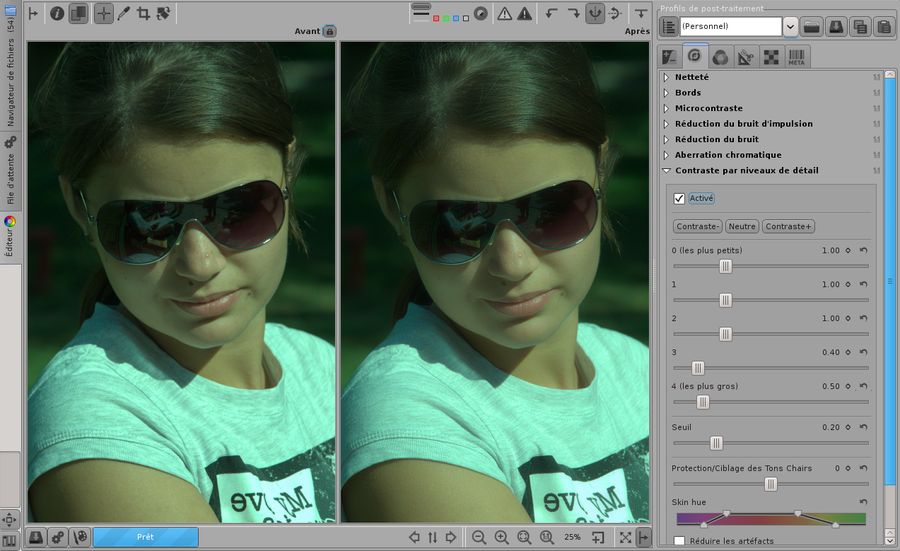Click the image info icon
The height and width of the screenshot is (551, 900).
pyautogui.click(x=57, y=13)
